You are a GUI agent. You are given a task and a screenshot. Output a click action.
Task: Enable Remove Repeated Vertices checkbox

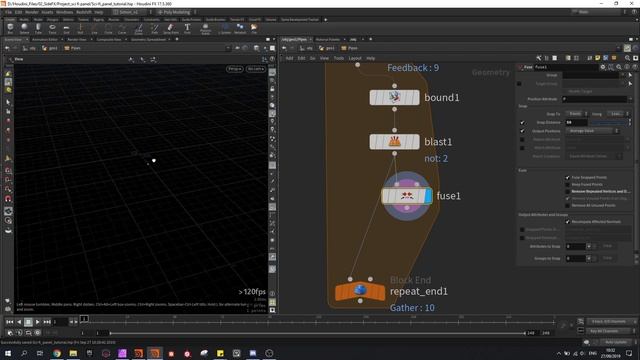567,191
